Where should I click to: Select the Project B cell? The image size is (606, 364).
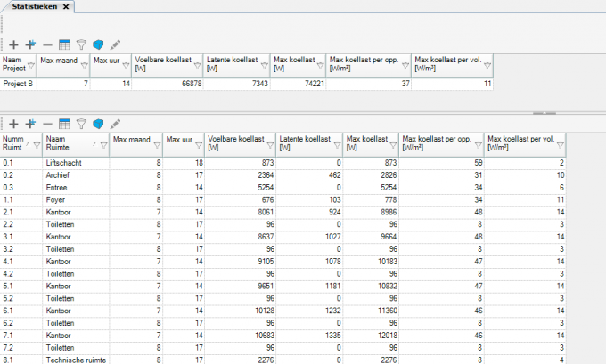tap(18, 84)
